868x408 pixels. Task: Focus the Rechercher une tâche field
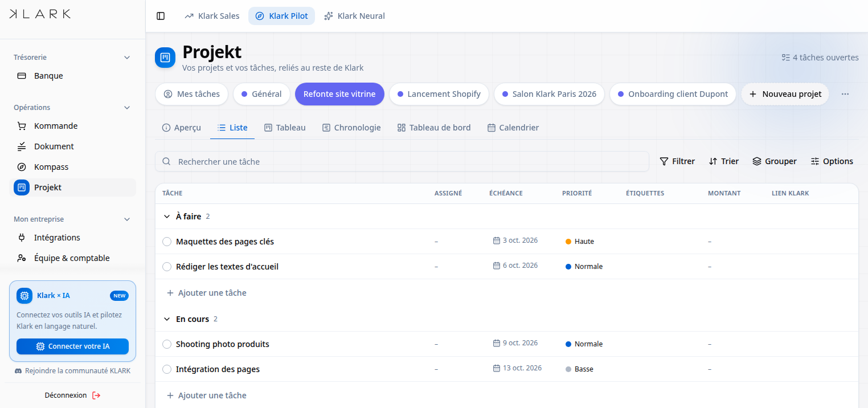coord(402,162)
